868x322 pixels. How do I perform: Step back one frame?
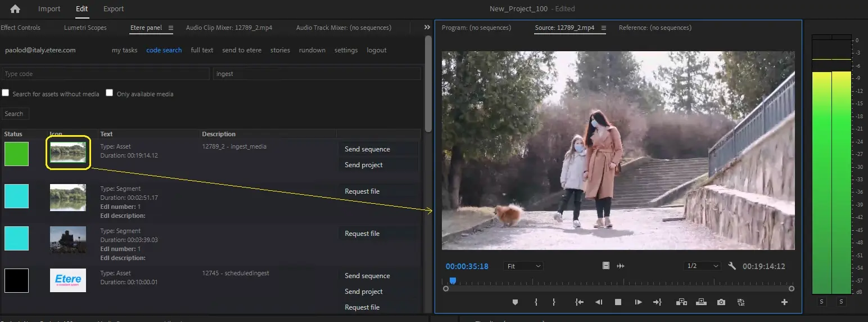(599, 302)
